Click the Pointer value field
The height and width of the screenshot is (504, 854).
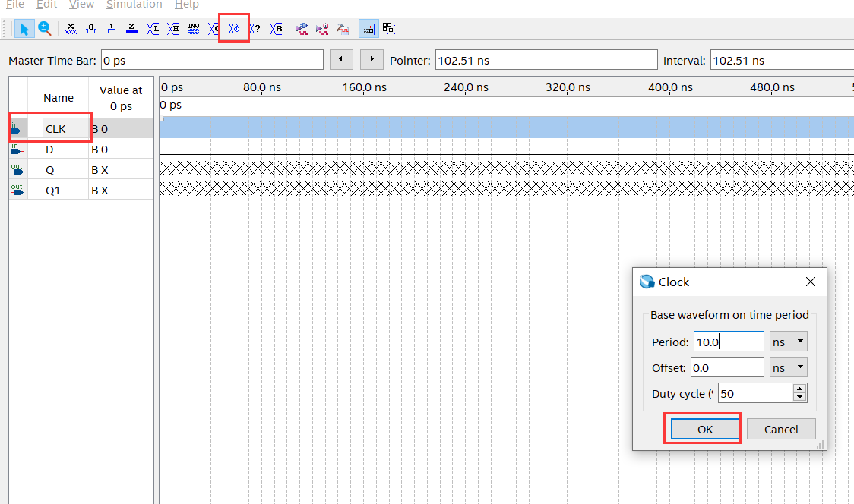pos(546,60)
